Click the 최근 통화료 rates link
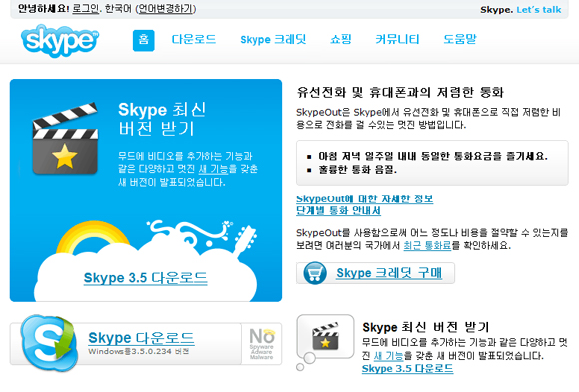The image size is (579, 392). point(427,245)
